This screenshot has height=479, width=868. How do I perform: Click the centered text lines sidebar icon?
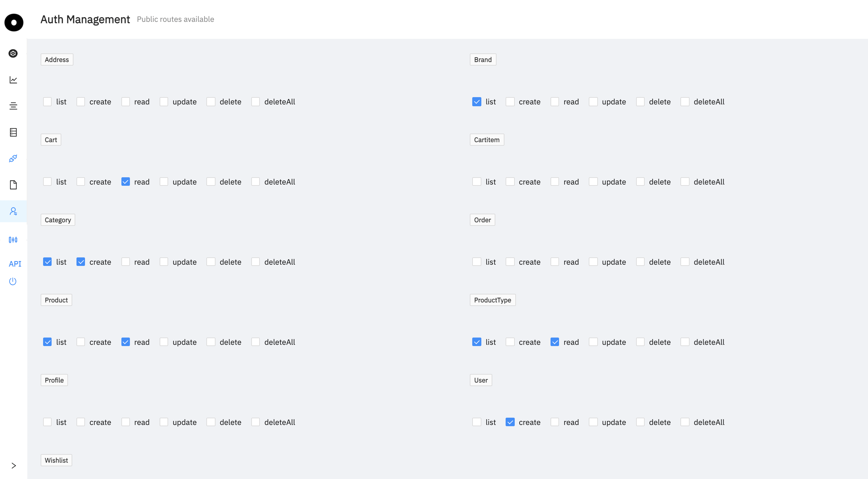(x=13, y=106)
